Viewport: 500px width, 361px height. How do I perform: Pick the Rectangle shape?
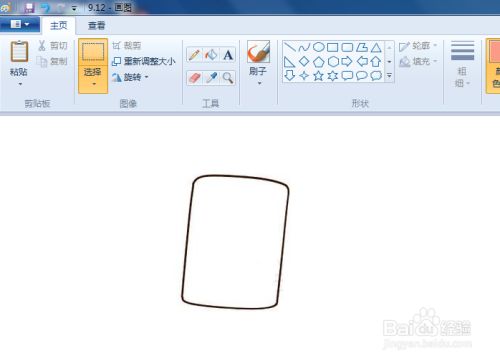(333, 47)
